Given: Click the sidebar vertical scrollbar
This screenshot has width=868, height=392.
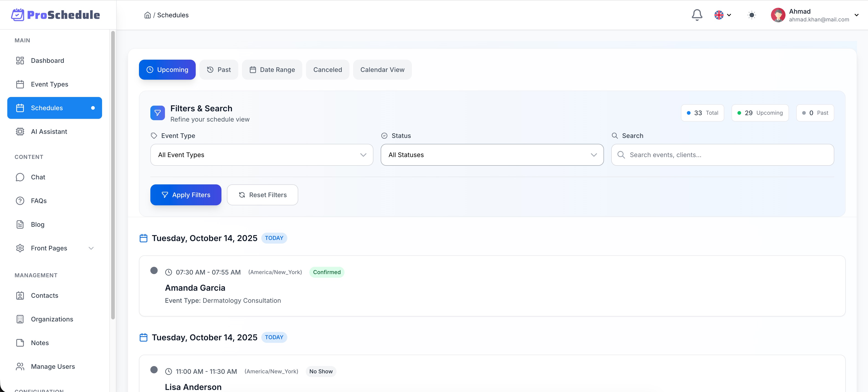Looking at the screenshot, I should tap(113, 175).
